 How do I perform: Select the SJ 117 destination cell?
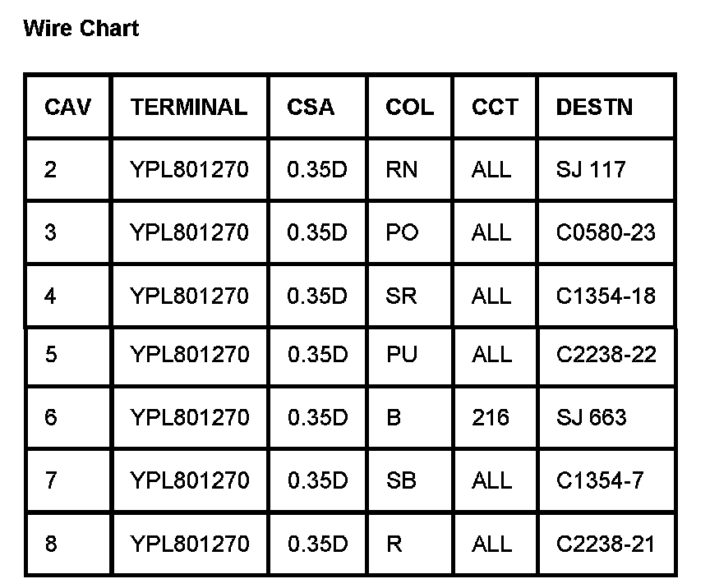point(591,170)
